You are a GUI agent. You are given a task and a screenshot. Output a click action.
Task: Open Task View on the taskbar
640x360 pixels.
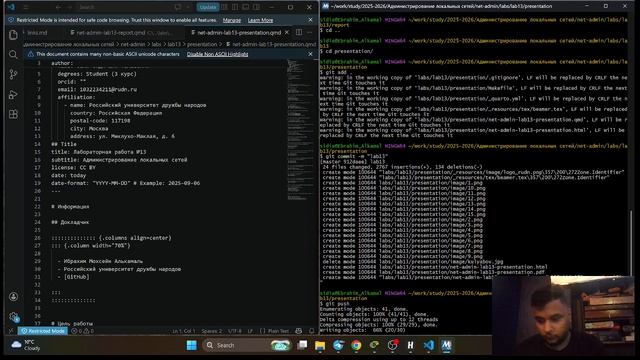pos(302,345)
